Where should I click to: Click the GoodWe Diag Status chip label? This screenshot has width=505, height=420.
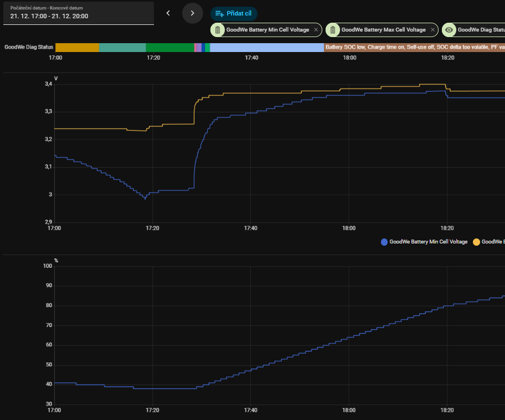pyautogui.click(x=480, y=30)
